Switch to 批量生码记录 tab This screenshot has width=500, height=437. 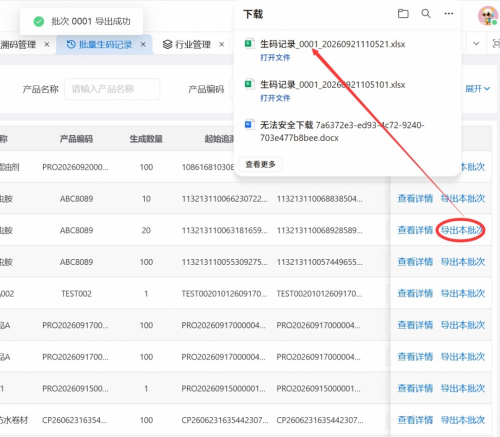point(99,44)
